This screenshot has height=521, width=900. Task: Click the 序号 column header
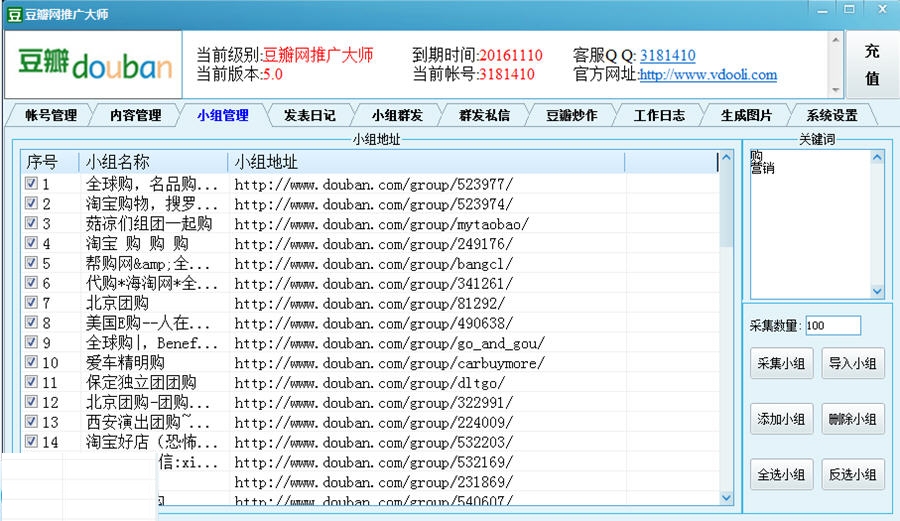click(x=50, y=162)
